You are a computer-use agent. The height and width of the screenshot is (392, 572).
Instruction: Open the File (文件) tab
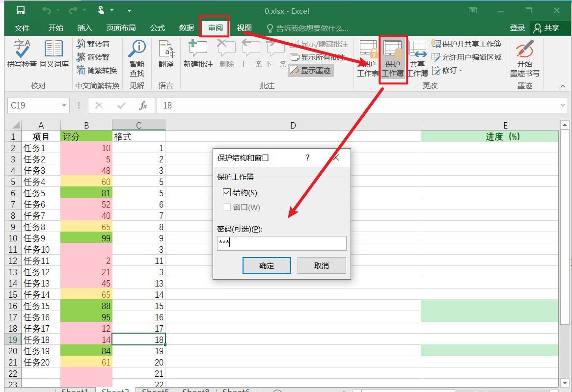[x=22, y=28]
